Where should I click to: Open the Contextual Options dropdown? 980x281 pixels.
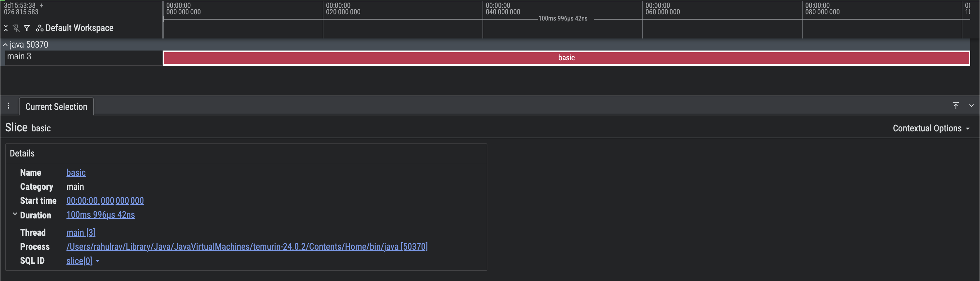pos(930,128)
